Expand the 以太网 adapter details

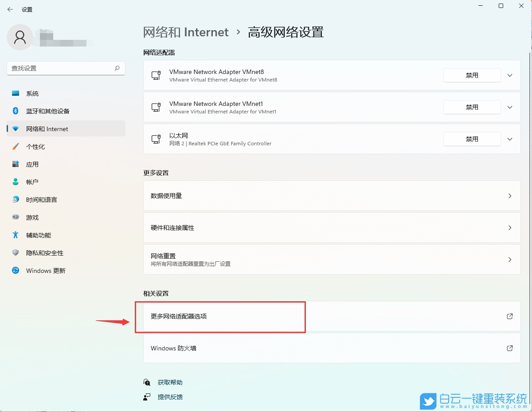[510, 139]
